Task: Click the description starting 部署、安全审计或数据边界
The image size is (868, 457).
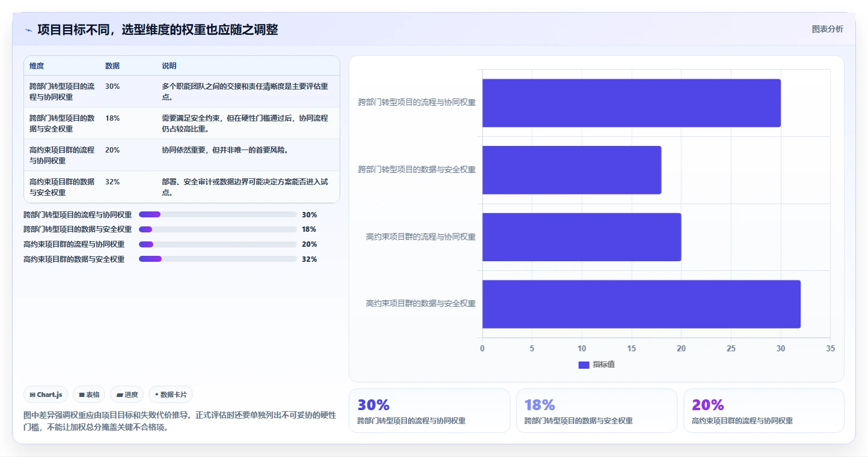Action: 245,187
